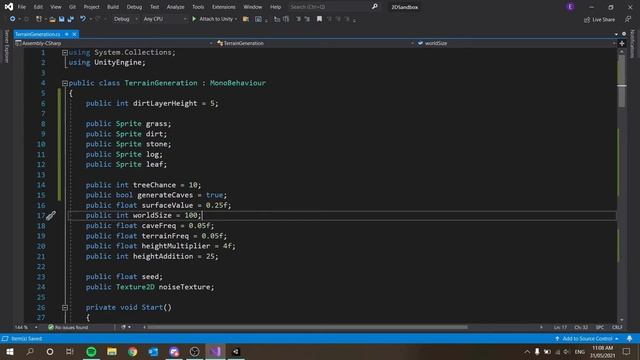Open the File menu

[x=22, y=7]
